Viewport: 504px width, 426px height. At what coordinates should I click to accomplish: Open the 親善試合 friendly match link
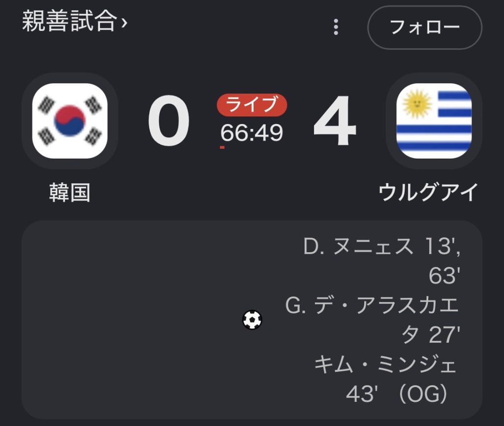tap(69, 21)
